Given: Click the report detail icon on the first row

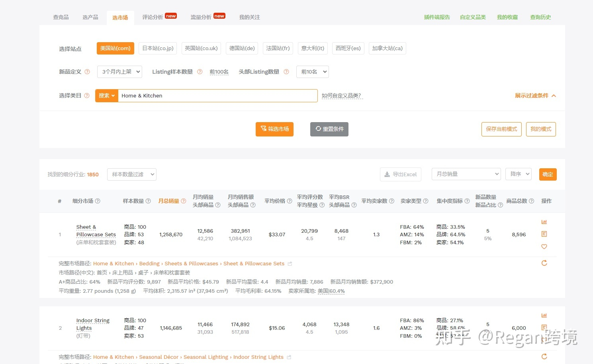Looking at the screenshot, I should 544,234.
